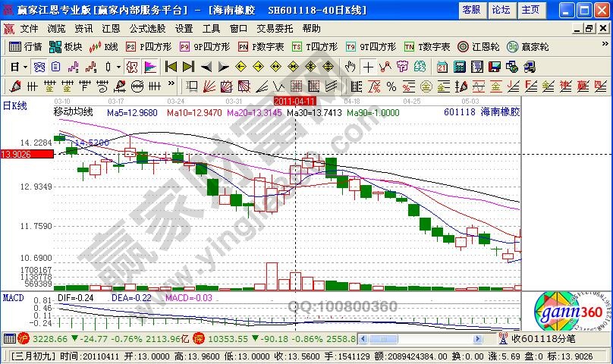The height and width of the screenshot is (364, 613).
Task: Click the 客服 customer service button
Action: point(471,10)
